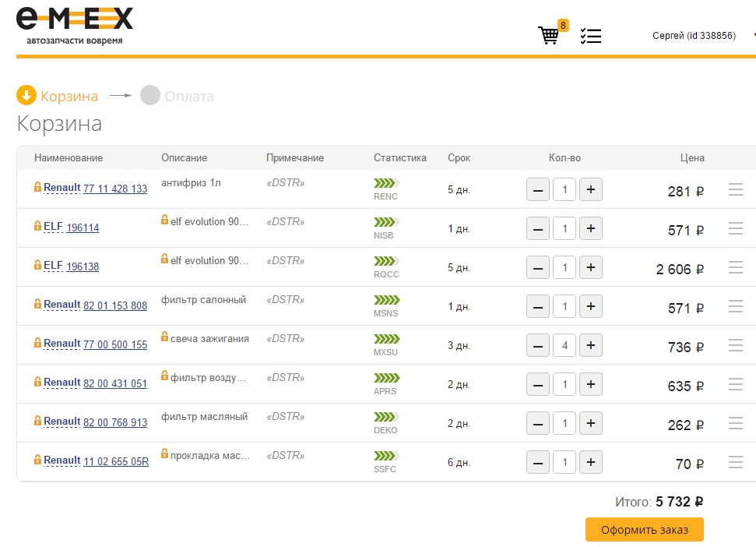
Task: Decrease quantity for ELF 196138
Action: (x=538, y=268)
